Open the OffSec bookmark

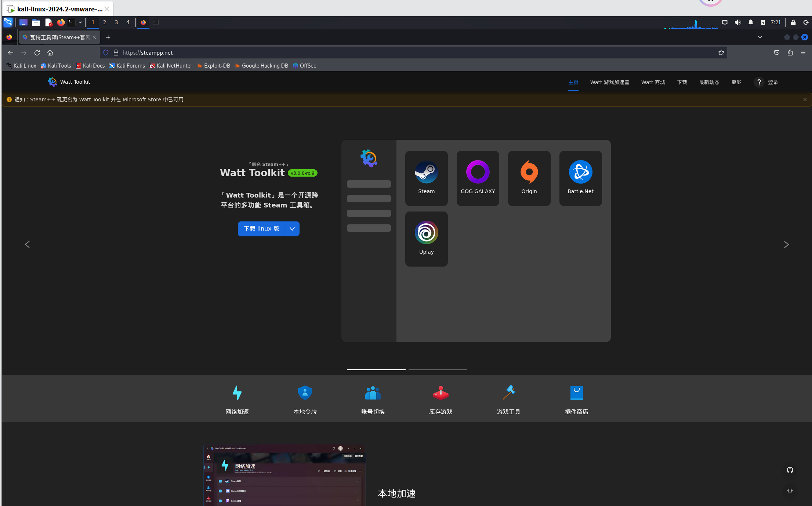click(x=304, y=66)
